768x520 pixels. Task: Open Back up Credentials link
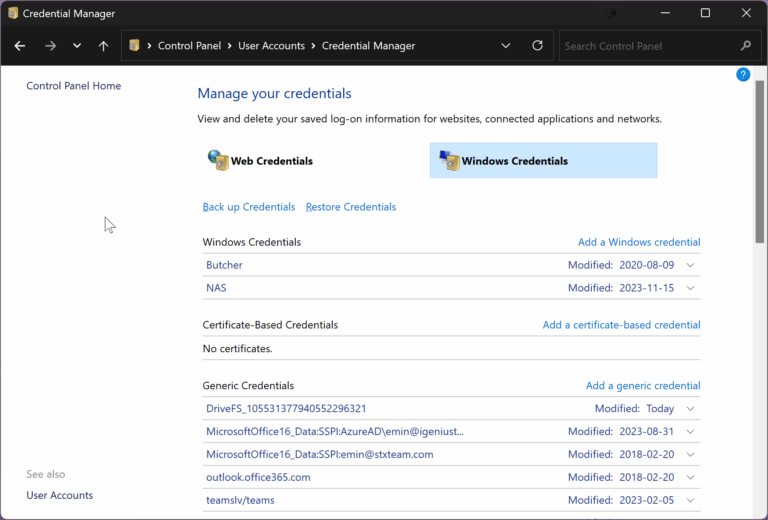[x=249, y=207]
